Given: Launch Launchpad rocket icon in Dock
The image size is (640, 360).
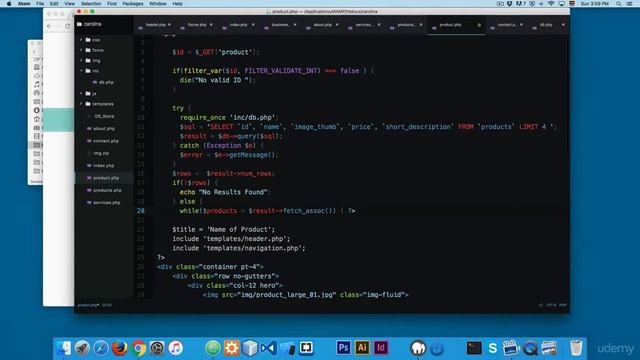Looking at the screenshot, I should (x=82, y=348).
